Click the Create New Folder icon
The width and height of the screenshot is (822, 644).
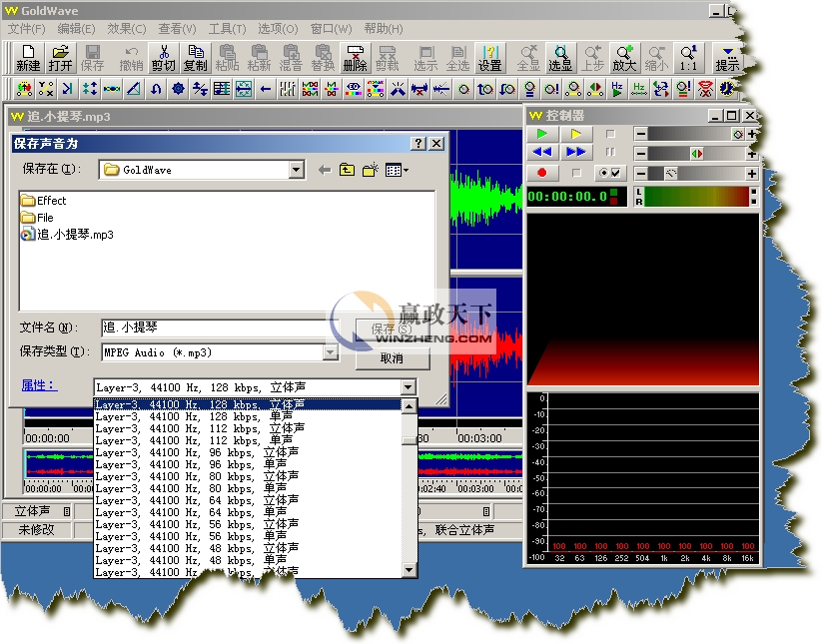coord(371,170)
